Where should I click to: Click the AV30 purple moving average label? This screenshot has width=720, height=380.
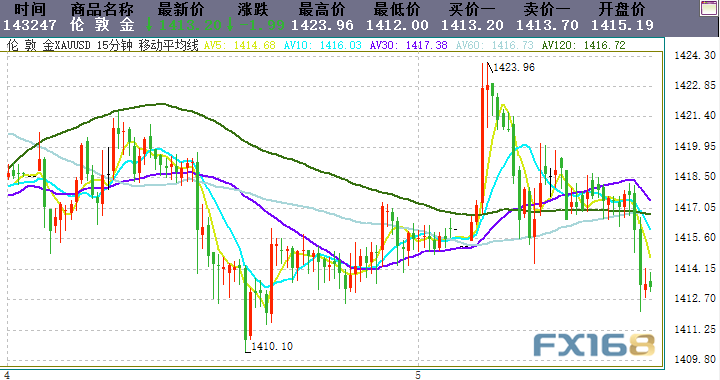tap(408, 45)
